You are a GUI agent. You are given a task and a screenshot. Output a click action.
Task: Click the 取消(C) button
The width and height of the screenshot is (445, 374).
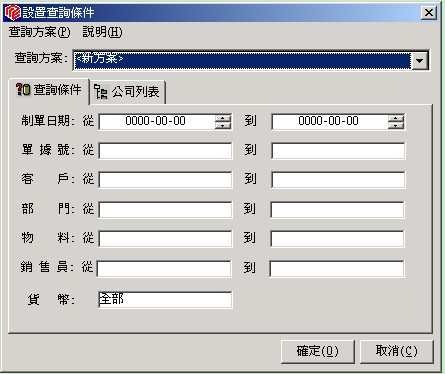(396, 351)
